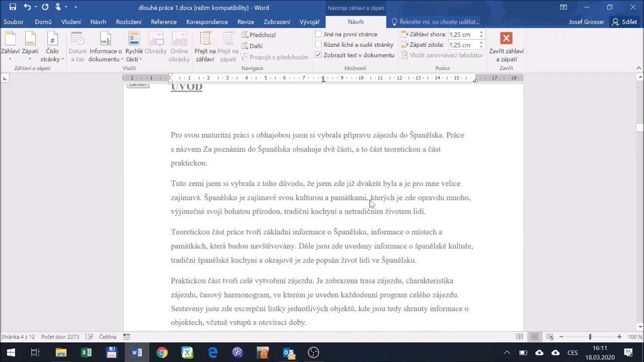Open Rychlé části quick parts
Screen dimensions: 644x362
click(134, 47)
